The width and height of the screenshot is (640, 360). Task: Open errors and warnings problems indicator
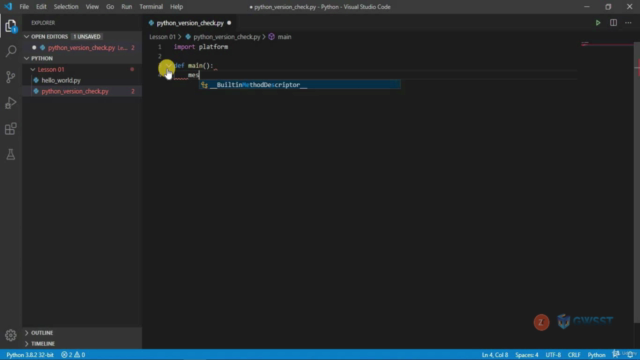pos(73,355)
